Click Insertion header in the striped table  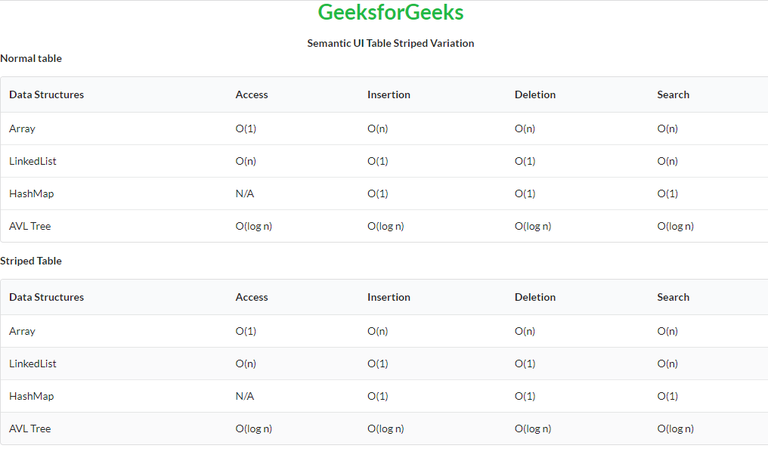[x=389, y=297]
